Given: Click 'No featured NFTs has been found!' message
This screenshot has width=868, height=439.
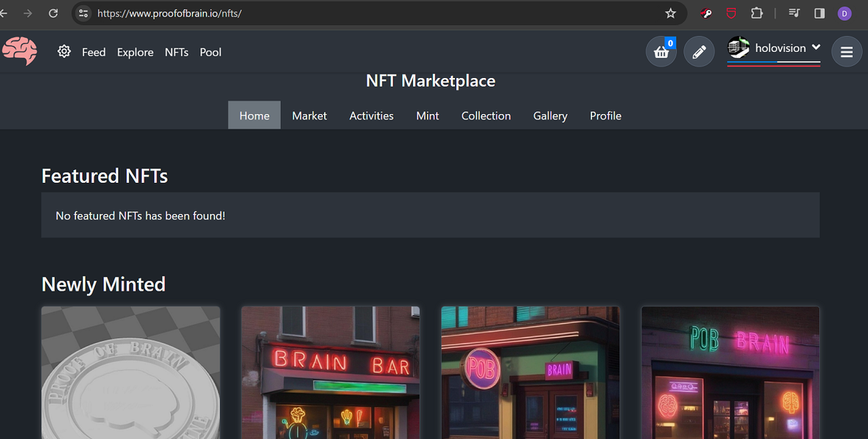Looking at the screenshot, I should pos(140,215).
